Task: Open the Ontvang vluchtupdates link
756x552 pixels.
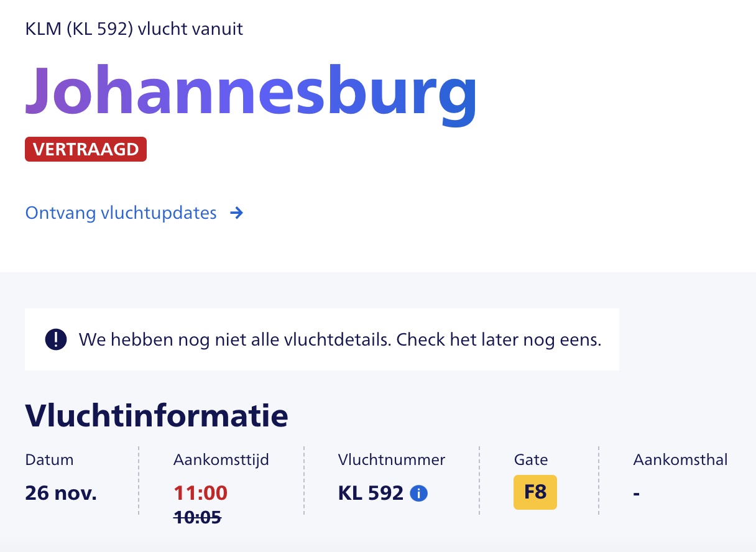Action: pyautogui.click(x=121, y=213)
